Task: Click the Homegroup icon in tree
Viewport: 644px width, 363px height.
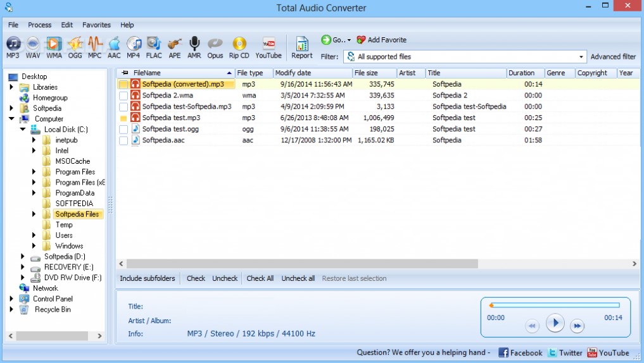Action: point(24,97)
